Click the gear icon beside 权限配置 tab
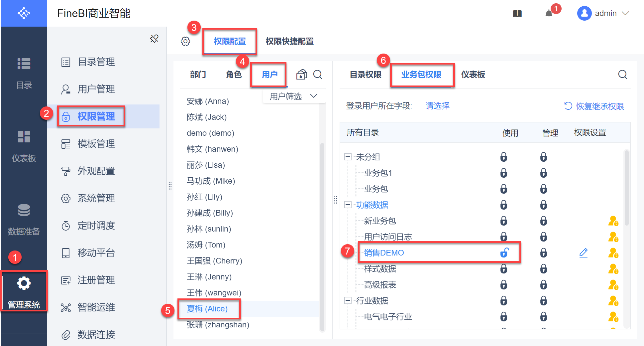 [185, 41]
